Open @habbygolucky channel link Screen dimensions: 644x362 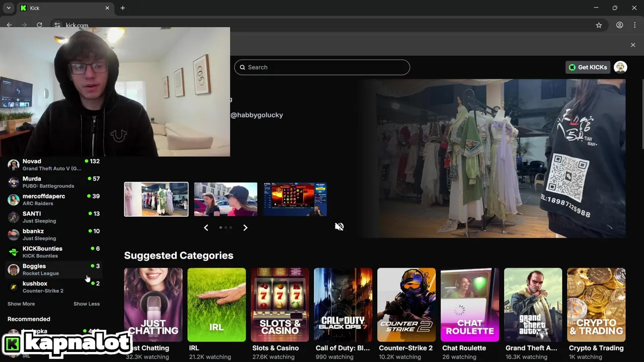[x=257, y=115]
